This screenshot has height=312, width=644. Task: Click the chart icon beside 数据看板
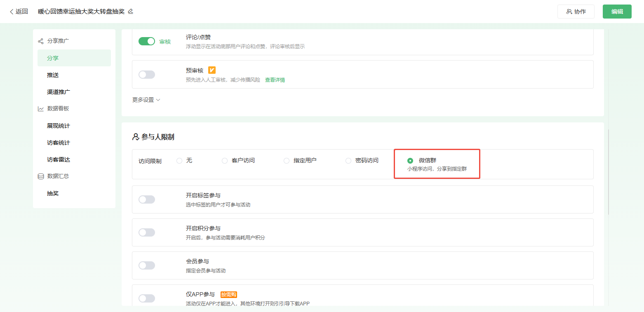coord(40,109)
